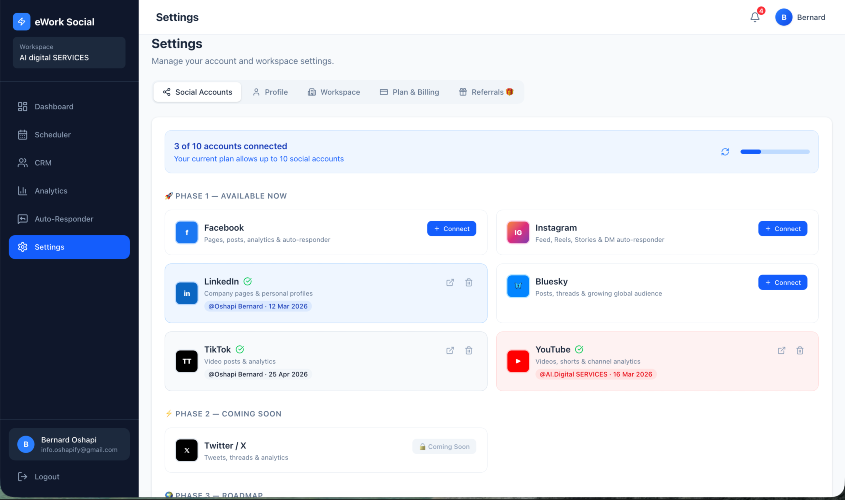Click the TikTok @Oshapi Bernard date tag
Viewport: 845px width, 500px height.
pos(258,374)
